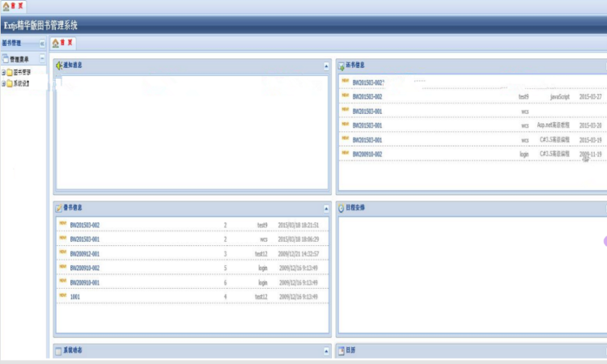Click the 系统动态 panel header icon
This screenshot has width=607, height=364.
pos(58,351)
